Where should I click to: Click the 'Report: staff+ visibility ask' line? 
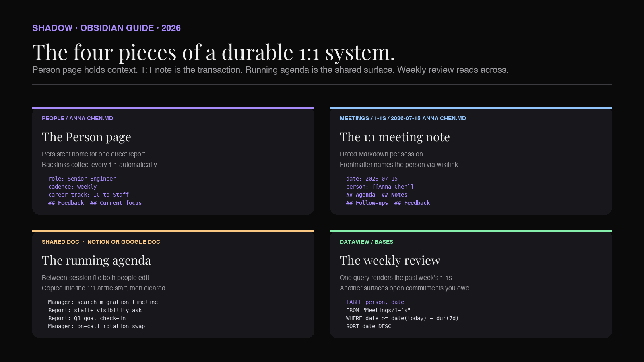95,310
